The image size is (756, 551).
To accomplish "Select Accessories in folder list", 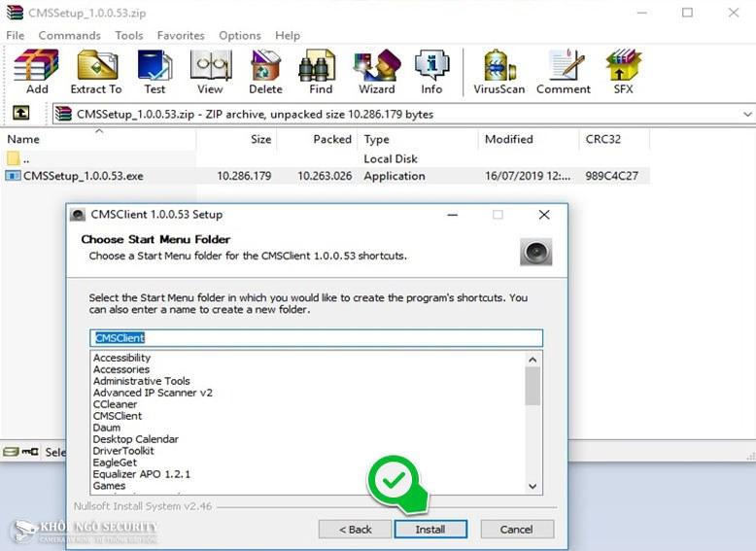I will click(x=121, y=369).
